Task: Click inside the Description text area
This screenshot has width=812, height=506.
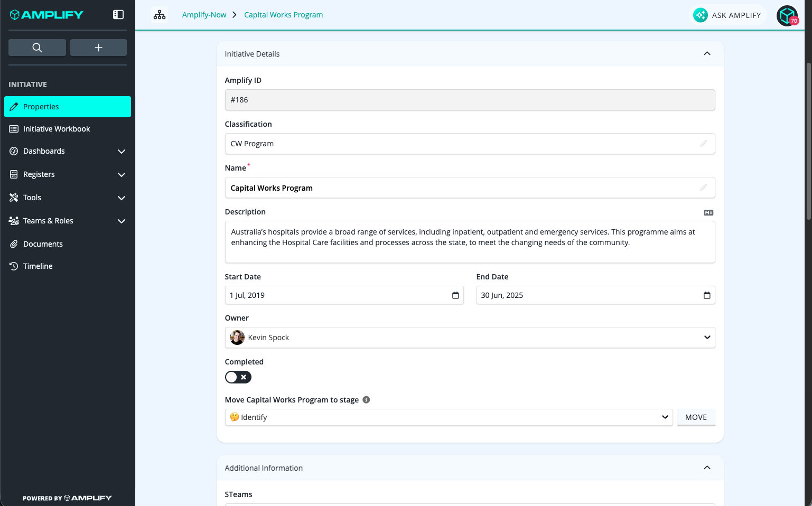Action: point(470,242)
